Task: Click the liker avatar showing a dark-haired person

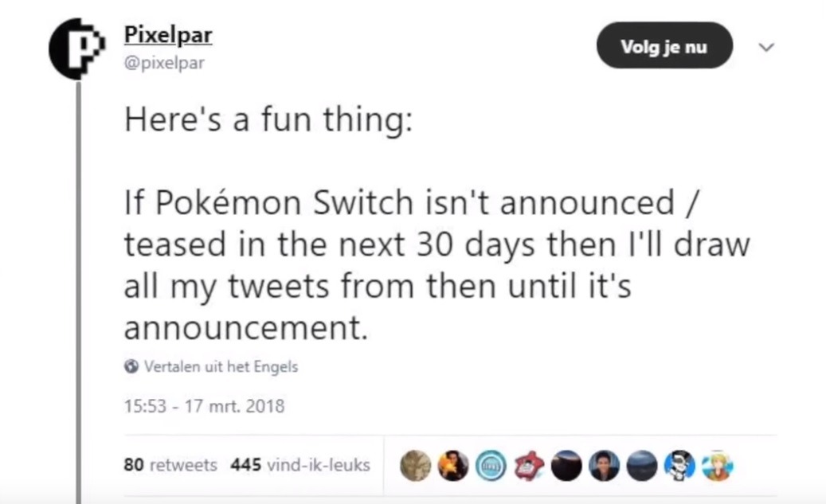Action: point(604,466)
